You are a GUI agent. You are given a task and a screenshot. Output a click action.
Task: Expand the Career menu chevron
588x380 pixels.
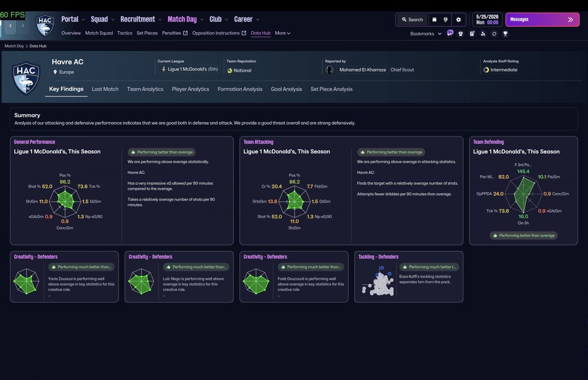[257, 20]
